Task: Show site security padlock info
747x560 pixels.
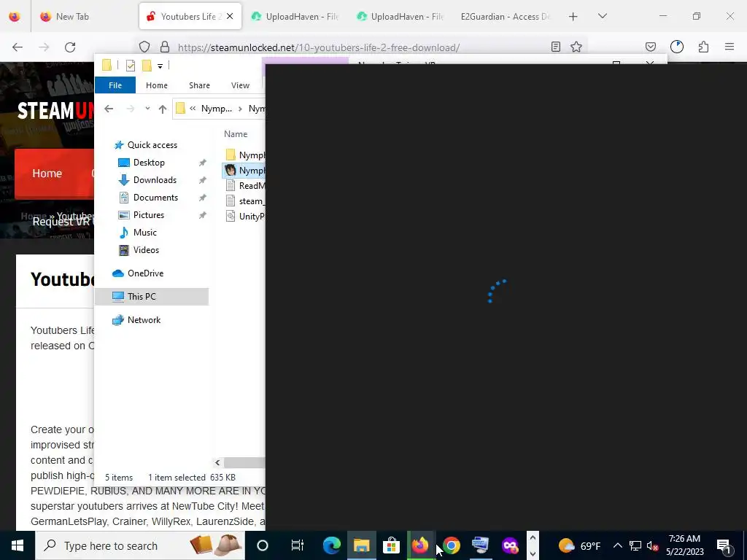Action: 165,47
